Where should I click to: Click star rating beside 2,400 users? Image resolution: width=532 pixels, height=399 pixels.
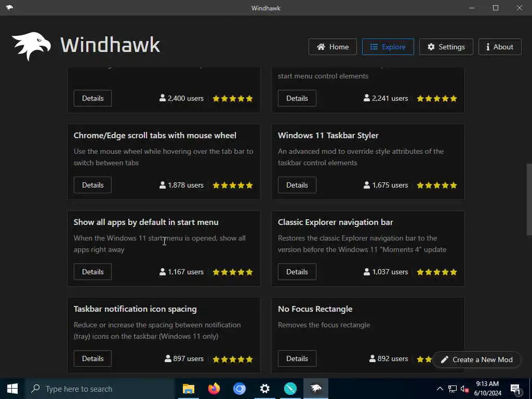click(x=233, y=99)
